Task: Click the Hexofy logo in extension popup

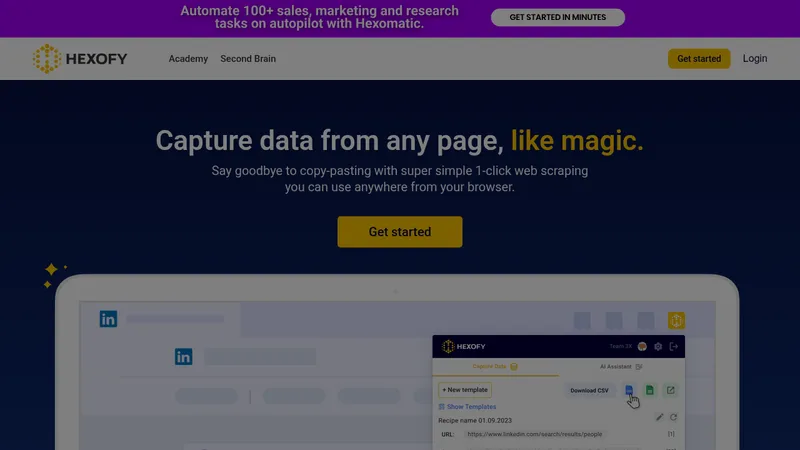Action: click(x=463, y=346)
